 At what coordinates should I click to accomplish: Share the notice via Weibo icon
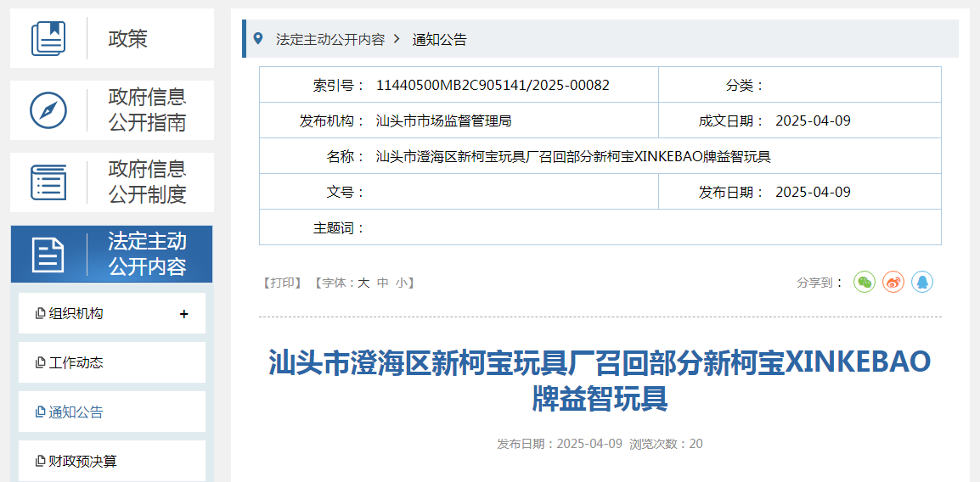point(893,282)
